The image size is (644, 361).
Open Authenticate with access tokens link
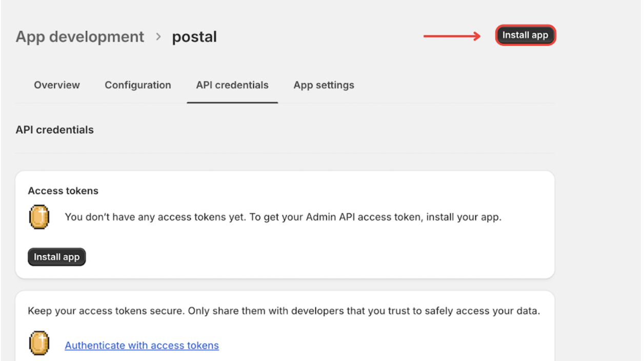pos(142,346)
